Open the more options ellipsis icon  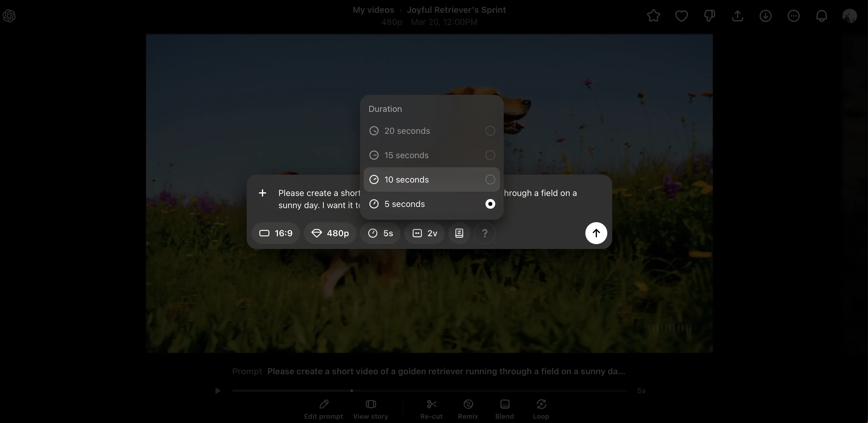(793, 16)
